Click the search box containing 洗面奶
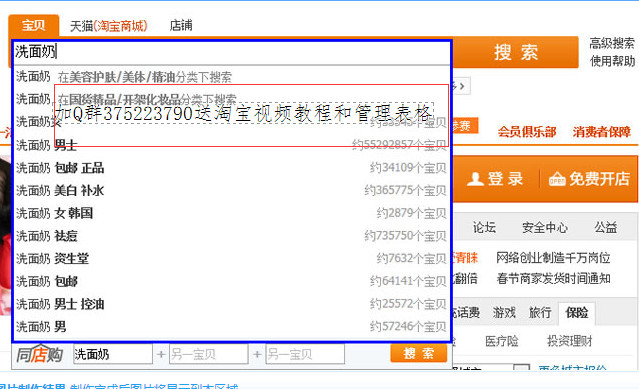 coord(232,52)
